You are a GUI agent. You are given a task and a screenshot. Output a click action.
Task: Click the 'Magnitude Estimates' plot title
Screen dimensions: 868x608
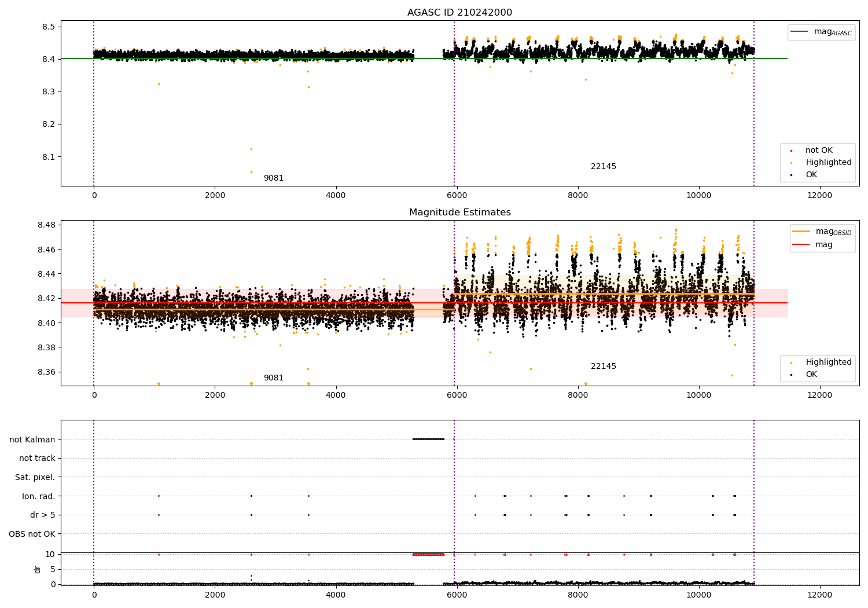tap(459, 213)
